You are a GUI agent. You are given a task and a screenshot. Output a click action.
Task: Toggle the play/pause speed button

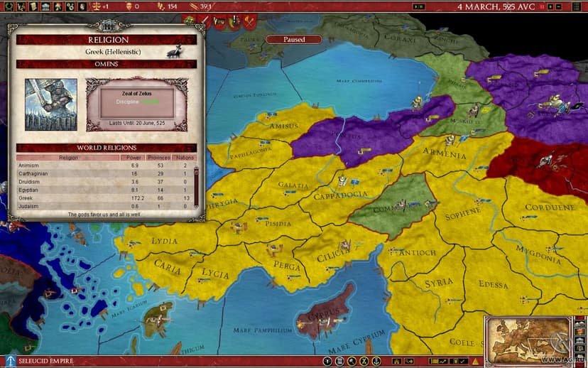(418, 6)
